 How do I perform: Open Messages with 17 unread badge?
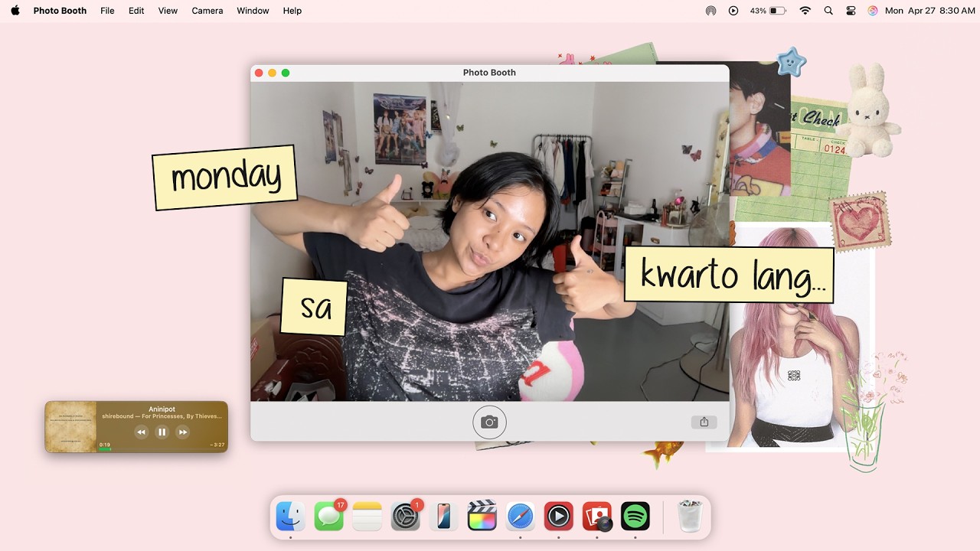click(x=329, y=517)
